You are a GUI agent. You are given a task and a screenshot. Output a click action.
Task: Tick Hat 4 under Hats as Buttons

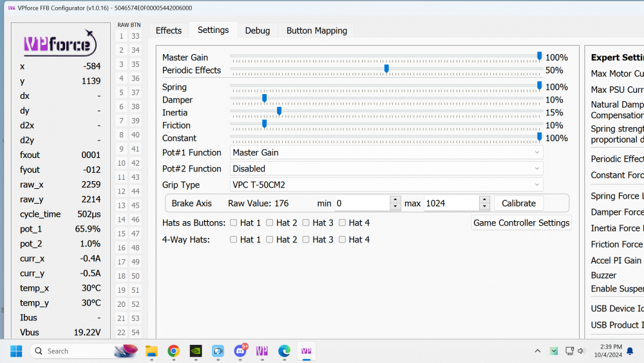(x=342, y=223)
